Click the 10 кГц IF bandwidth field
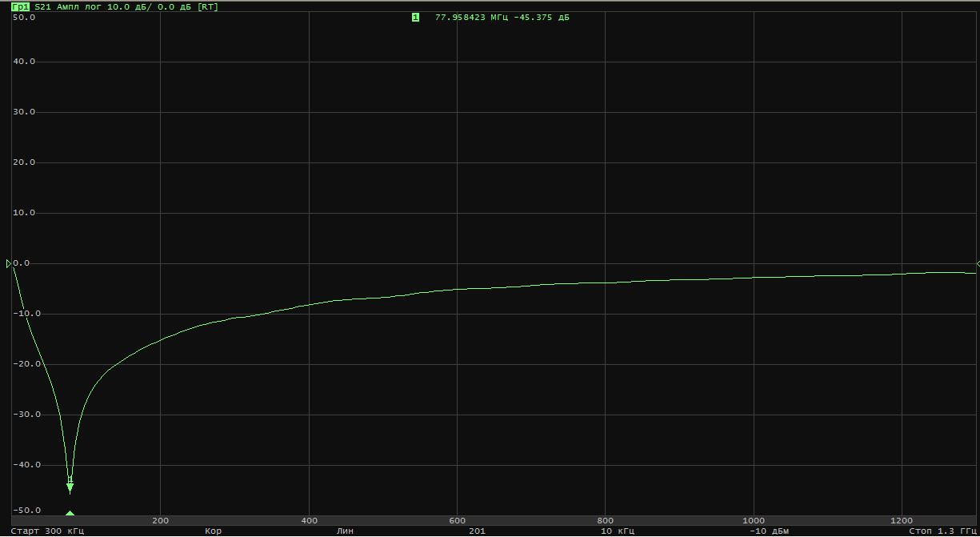980x537 pixels. coord(618,531)
